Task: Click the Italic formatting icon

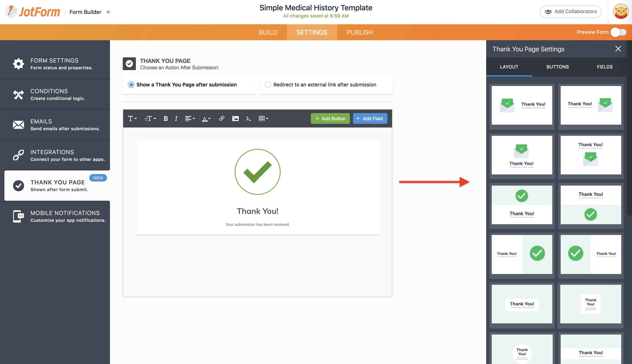Action: point(176,118)
